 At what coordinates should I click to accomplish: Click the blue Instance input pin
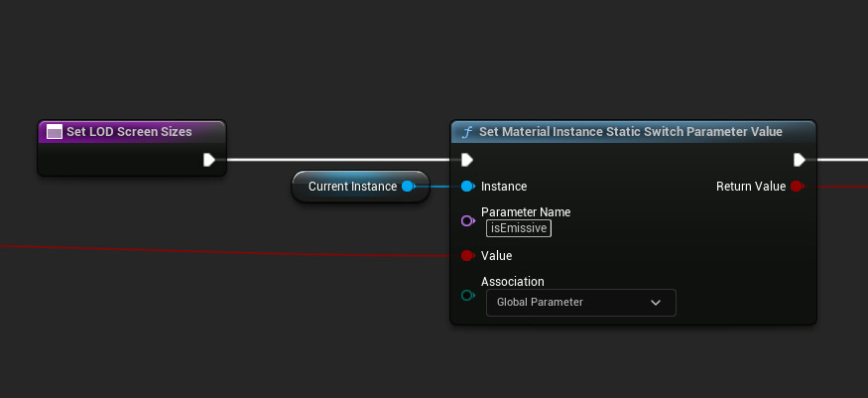point(468,187)
